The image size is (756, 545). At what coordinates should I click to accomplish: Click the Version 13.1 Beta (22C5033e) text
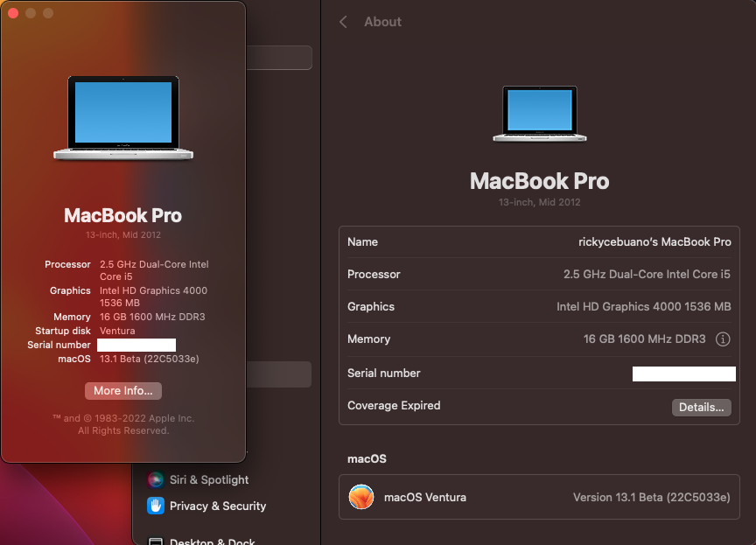click(x=651, y=497)
